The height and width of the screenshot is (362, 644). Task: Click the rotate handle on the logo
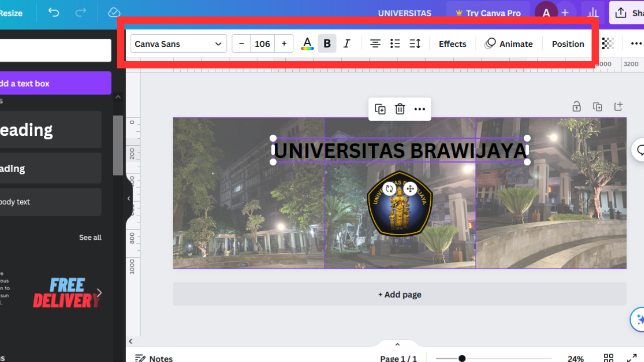tap(389, 189)
